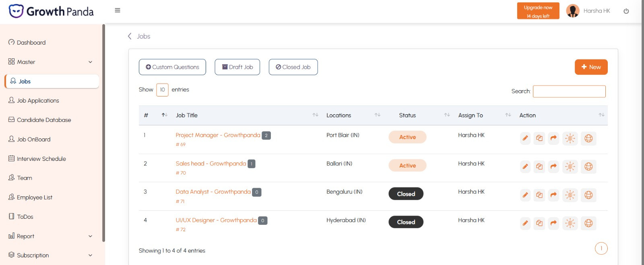Open the globe icon in Sales head row
This screenshot has width=644, height=265.
tap(588, 166)
